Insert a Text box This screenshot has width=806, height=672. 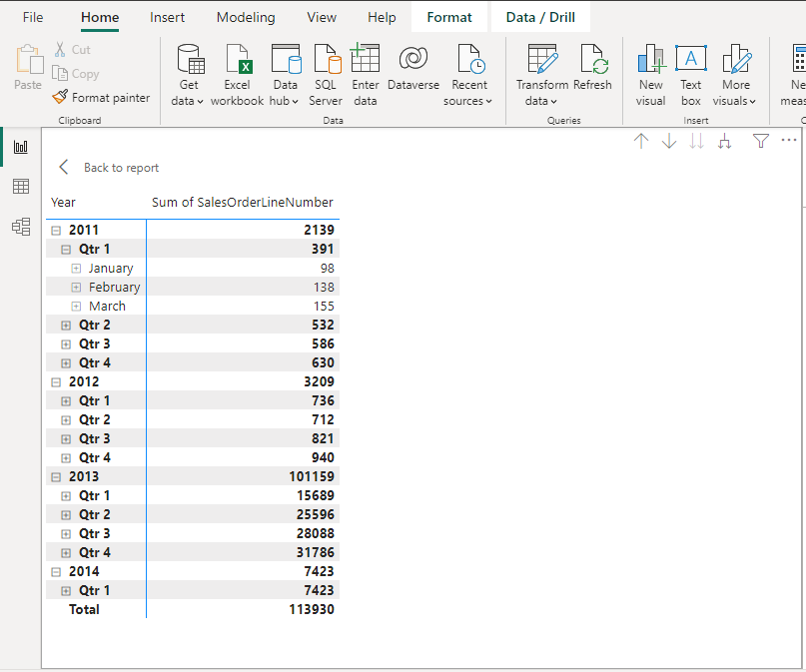point(691,75)
